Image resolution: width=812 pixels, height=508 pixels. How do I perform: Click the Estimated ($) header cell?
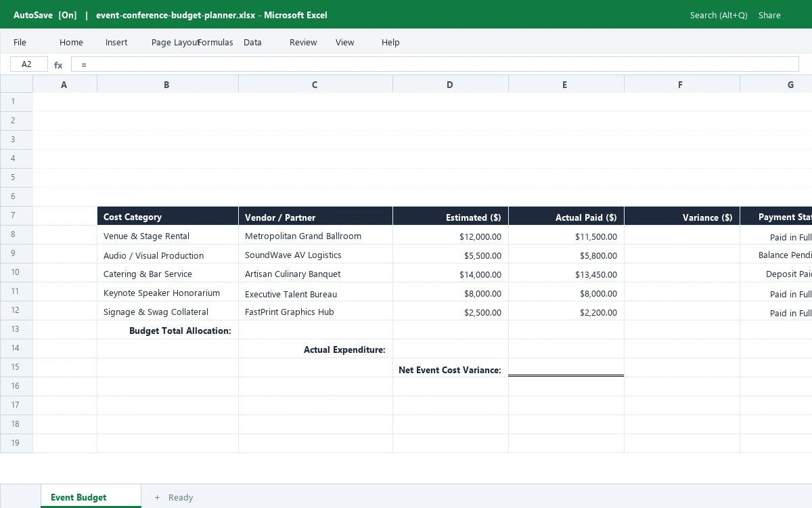[451, 216]
